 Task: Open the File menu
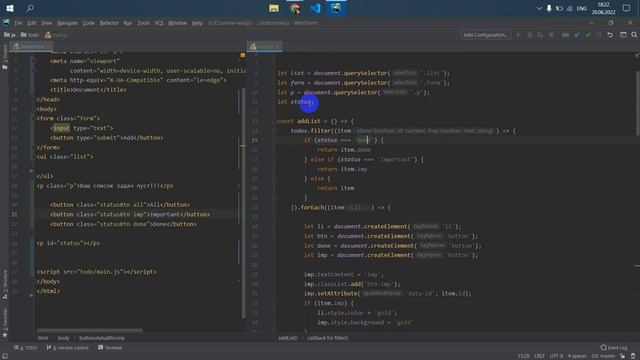18,23
